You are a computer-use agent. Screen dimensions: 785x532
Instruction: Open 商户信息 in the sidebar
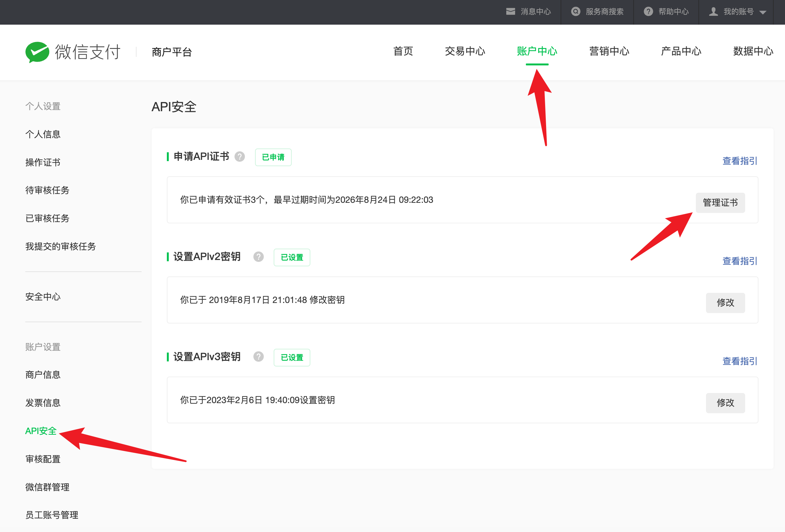(x=43, y=375)
